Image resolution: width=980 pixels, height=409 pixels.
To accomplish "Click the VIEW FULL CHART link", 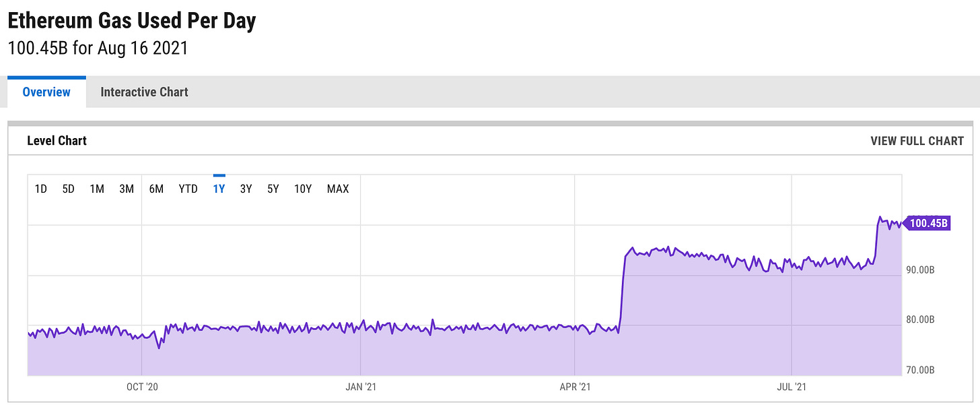I will 917,141.
